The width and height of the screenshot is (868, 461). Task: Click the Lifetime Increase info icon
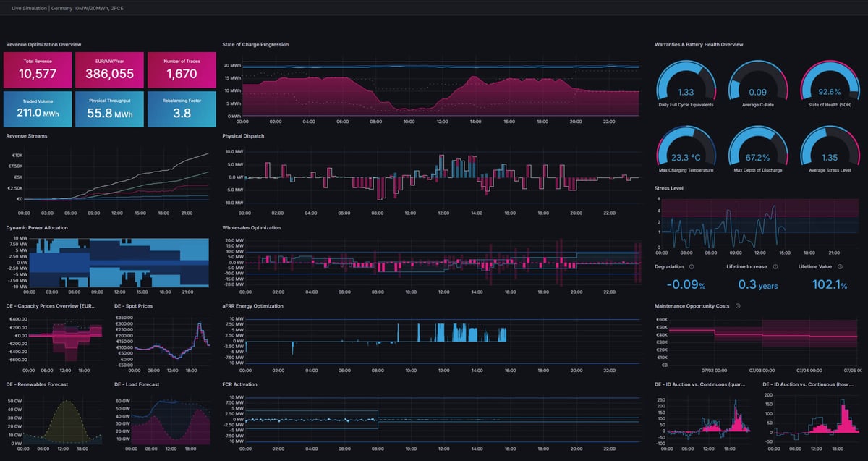click(775, 267)
